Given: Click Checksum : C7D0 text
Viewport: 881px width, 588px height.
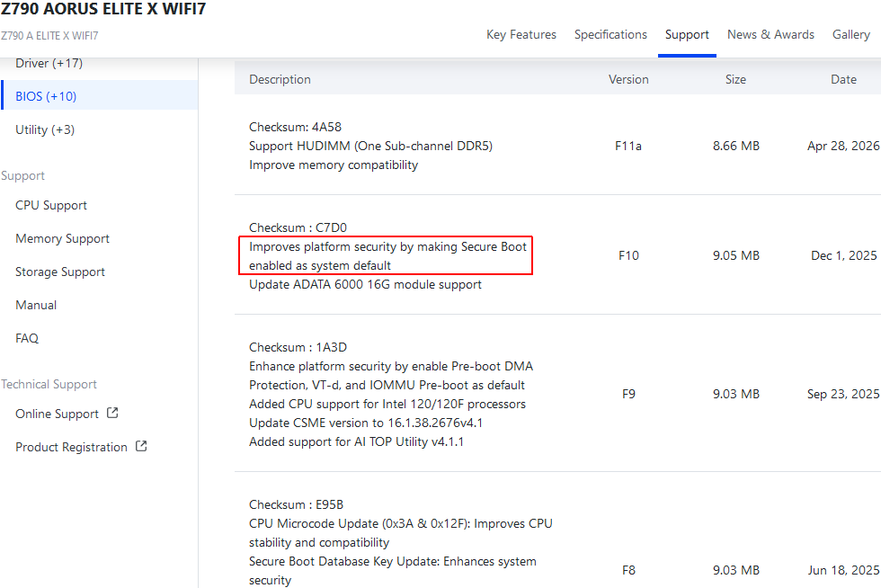Looking at the screenshot, I should 298,227.
